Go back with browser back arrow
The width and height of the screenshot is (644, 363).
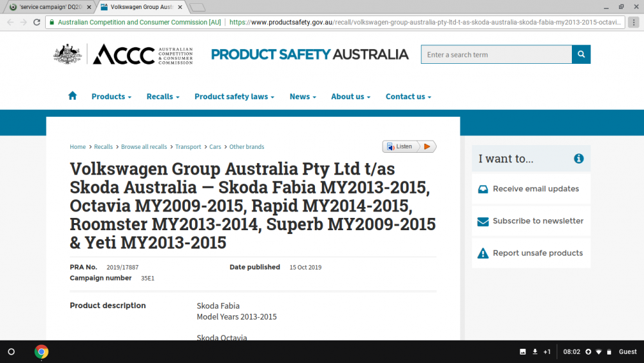tap(10, 22)
